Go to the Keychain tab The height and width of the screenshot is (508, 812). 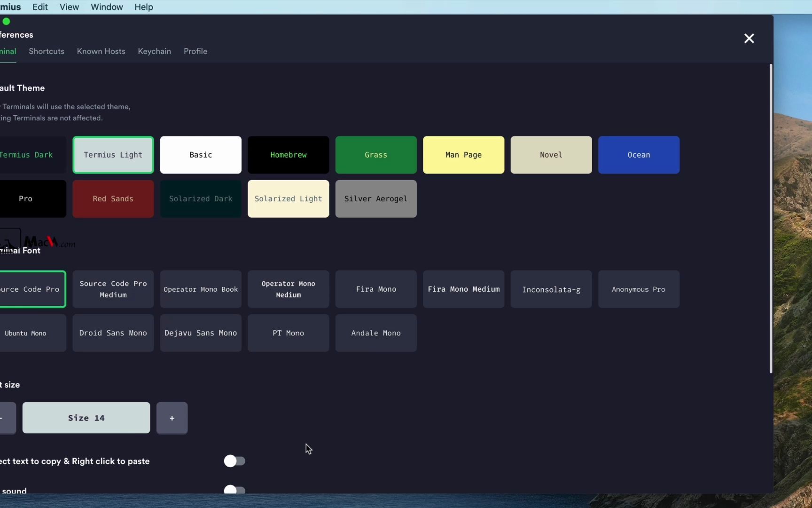154,51
